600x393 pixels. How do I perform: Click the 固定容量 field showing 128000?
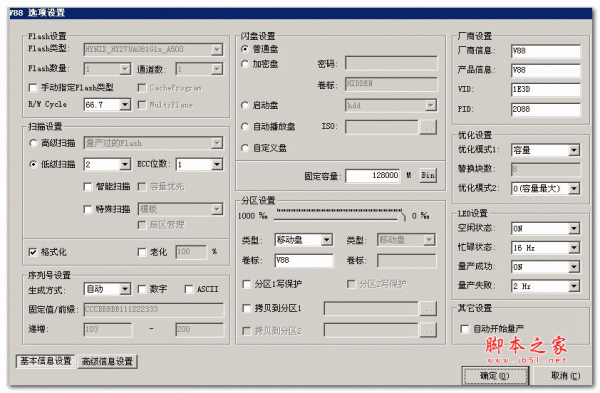373,176
